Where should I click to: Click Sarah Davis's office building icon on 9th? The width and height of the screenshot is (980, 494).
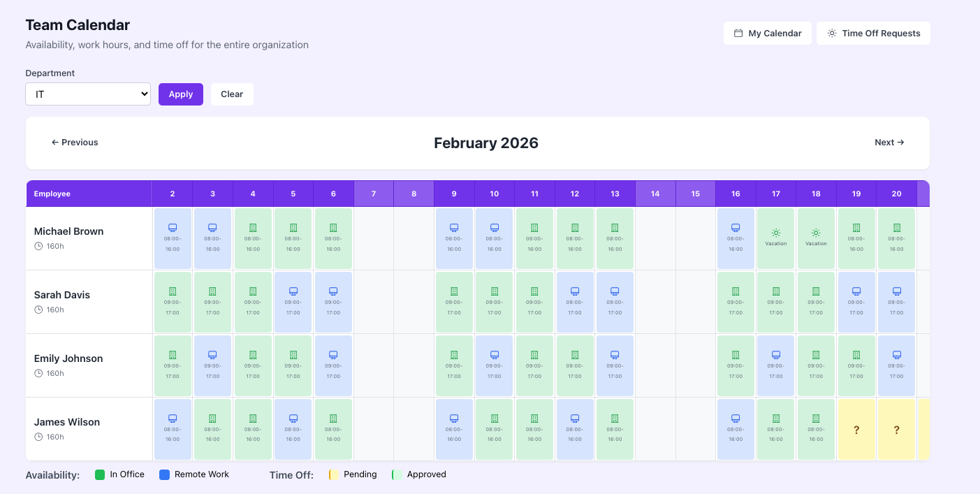(x=454, y=291)
